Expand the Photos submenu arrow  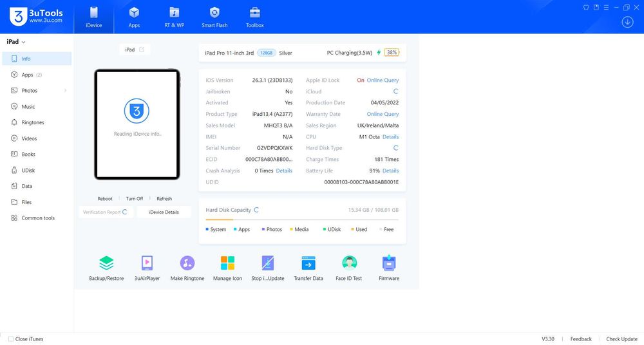65,90
